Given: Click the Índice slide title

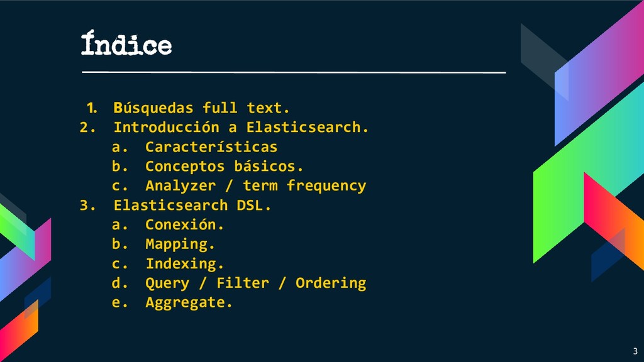Looking at the screenshot, I should click(x=126, y=43).
